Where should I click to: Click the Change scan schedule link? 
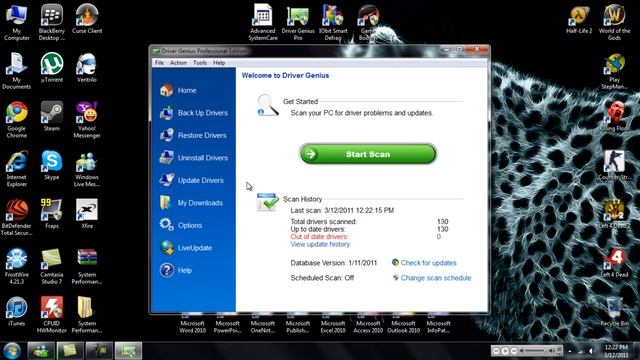[436, 278]
